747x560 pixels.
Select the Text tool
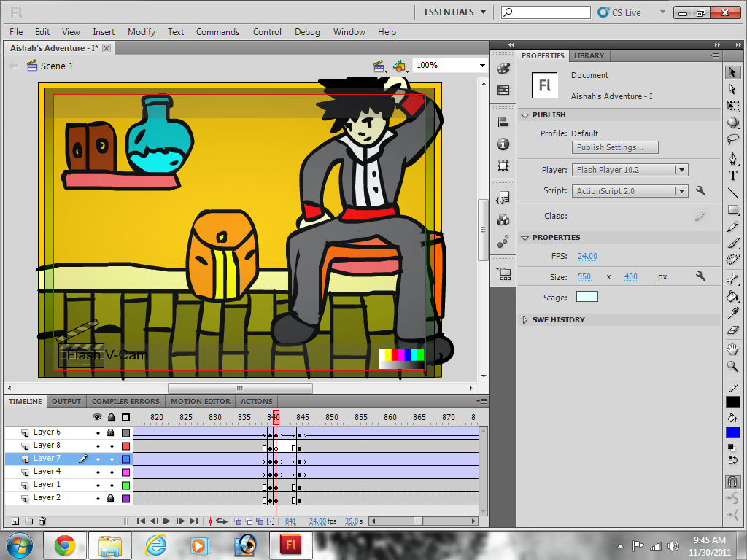click(732, 176)
